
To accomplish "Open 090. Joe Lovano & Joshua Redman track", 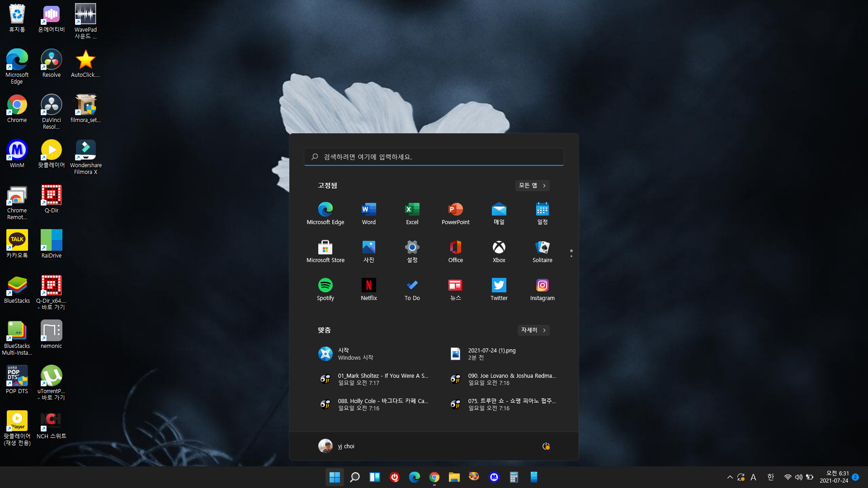I will coord(504,379).
